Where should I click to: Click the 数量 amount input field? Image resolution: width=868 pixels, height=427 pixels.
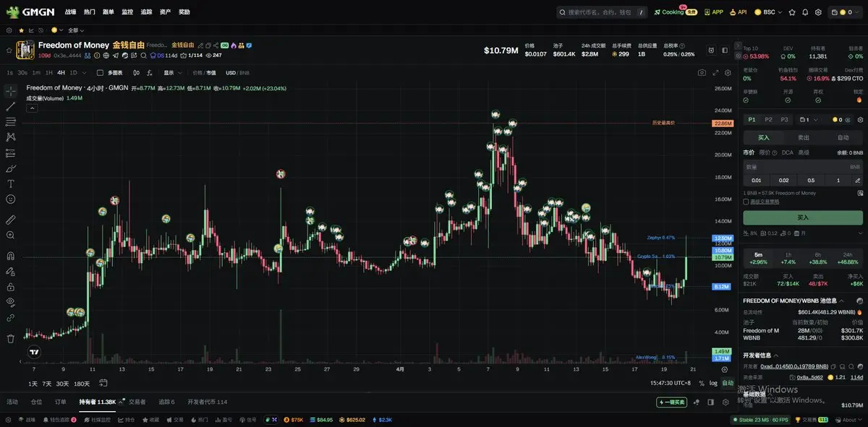pos(803,167)
